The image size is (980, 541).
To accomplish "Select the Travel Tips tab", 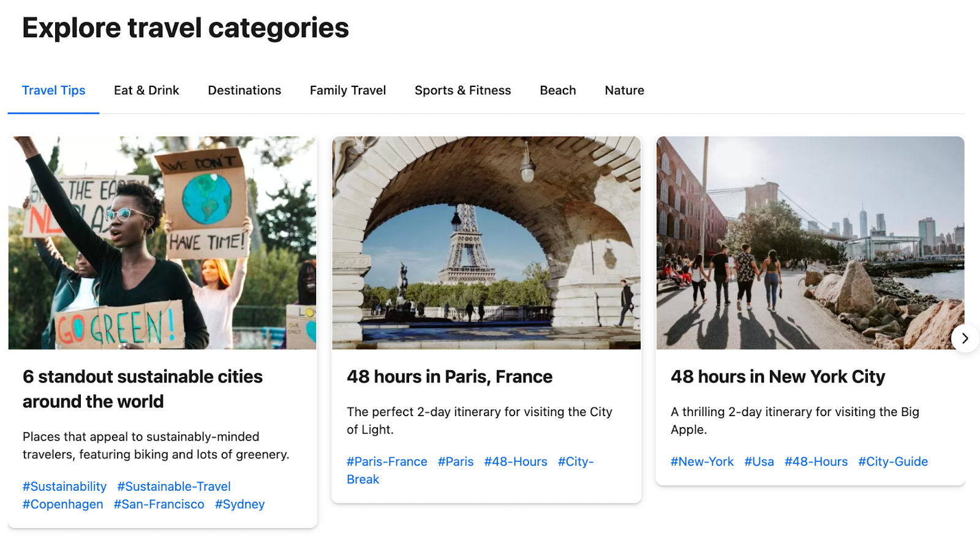I will point(53,90).
